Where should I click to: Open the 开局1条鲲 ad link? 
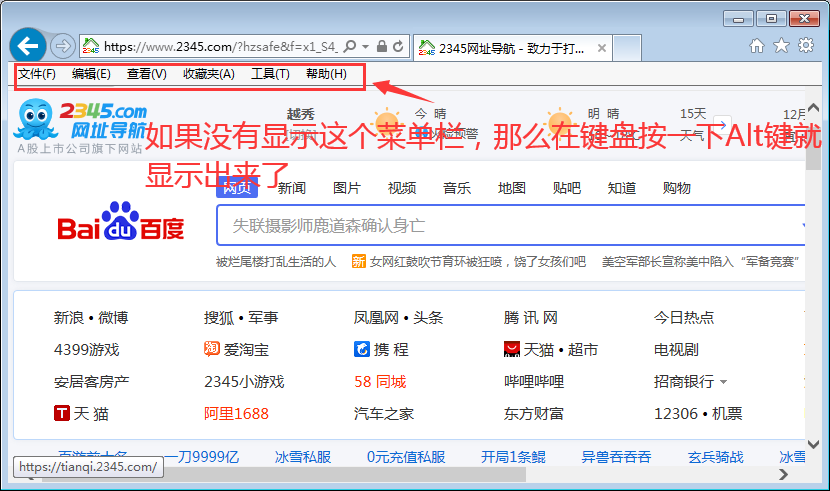coord(513,457)
